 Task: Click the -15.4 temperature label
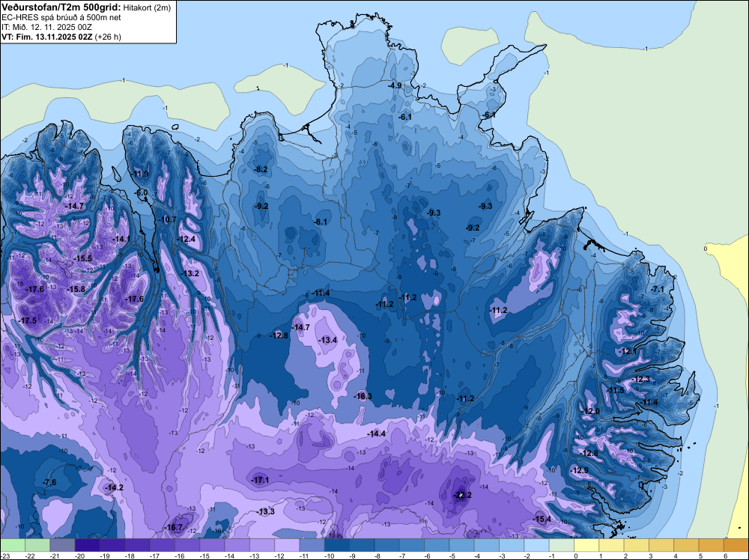point(542,519)
